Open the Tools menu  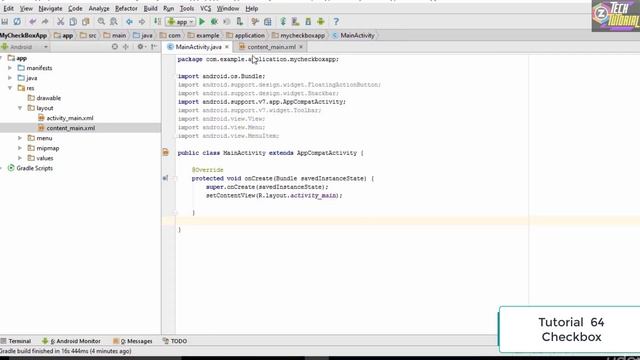(187, 8)
